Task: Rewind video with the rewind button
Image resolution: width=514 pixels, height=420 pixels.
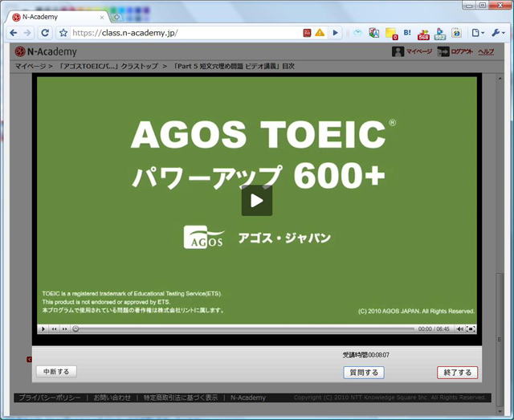Action: (54, 328)
